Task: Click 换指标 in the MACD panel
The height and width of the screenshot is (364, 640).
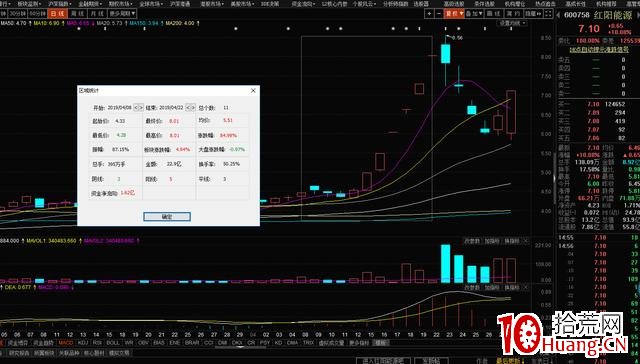Action: [x=511, y=287]
